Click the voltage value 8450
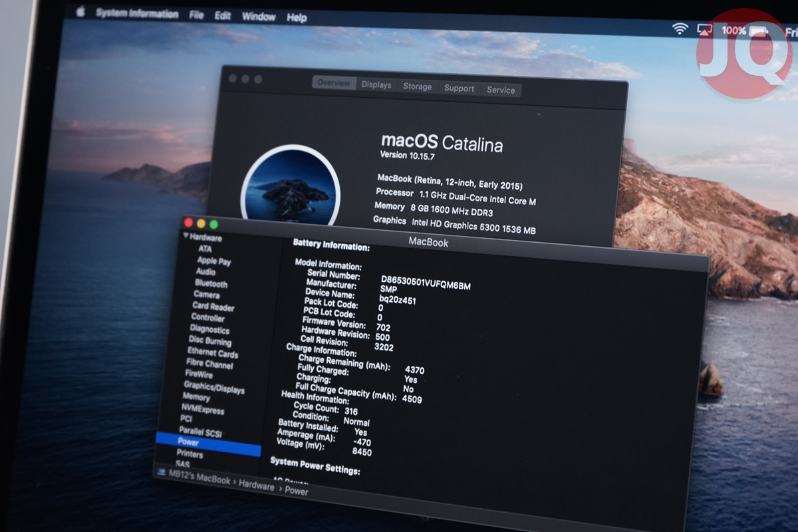 click(362, 452)
